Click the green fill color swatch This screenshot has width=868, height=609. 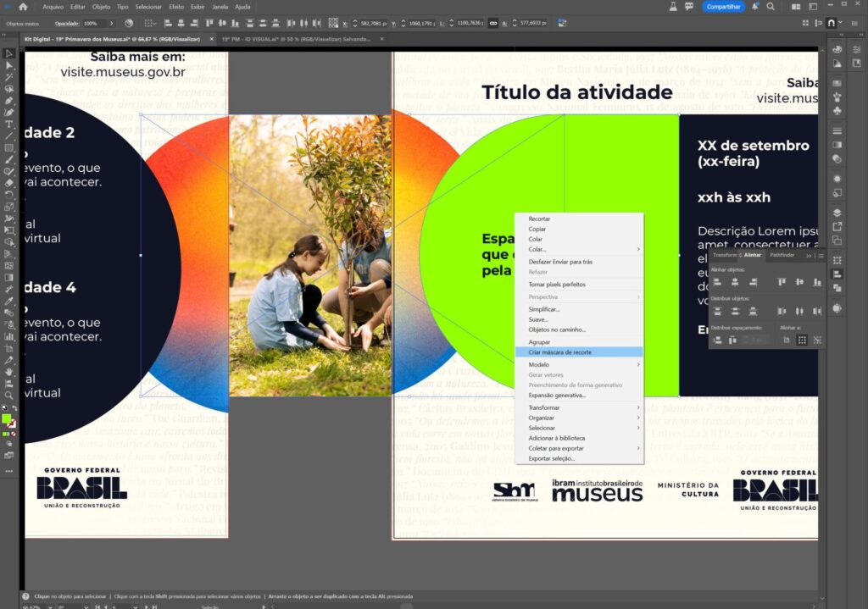(x=7, y=419)
